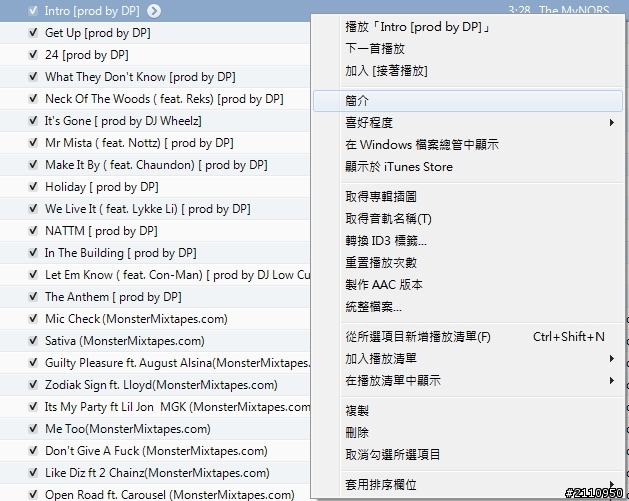The image size is (629, 501).
Task: Select track What They Don't Know
Action: 140,77
